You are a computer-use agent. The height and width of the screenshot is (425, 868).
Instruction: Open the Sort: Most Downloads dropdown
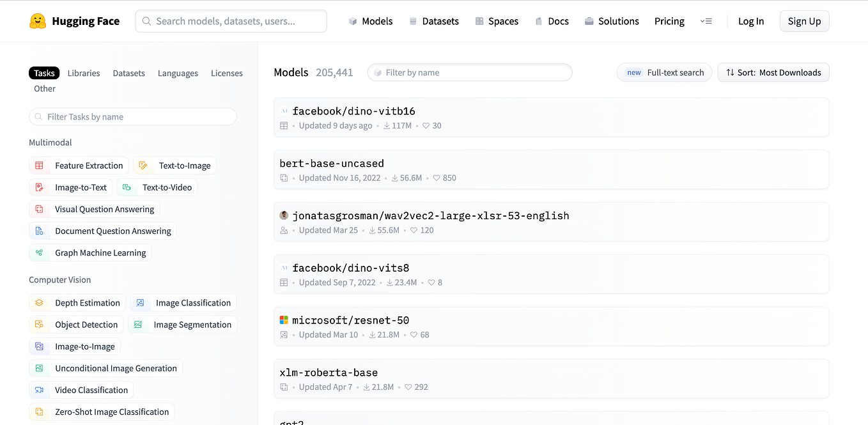tap(773, 72)
